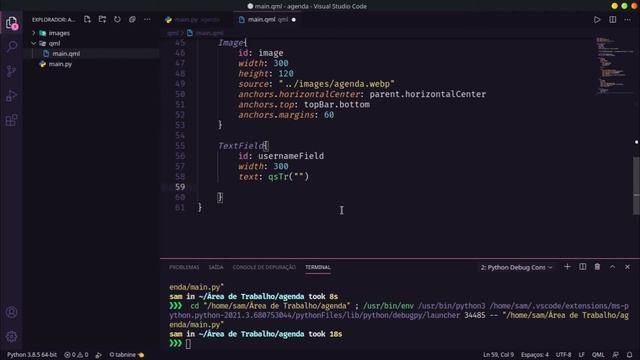Open the terminal selector dropdown
This screenshot has height=360, width=640.
pos(516,267)
